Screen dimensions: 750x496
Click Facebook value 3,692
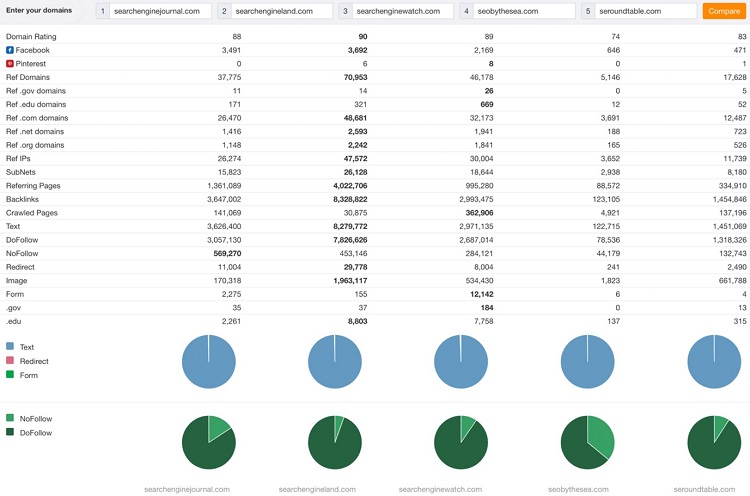pos(357,50)
